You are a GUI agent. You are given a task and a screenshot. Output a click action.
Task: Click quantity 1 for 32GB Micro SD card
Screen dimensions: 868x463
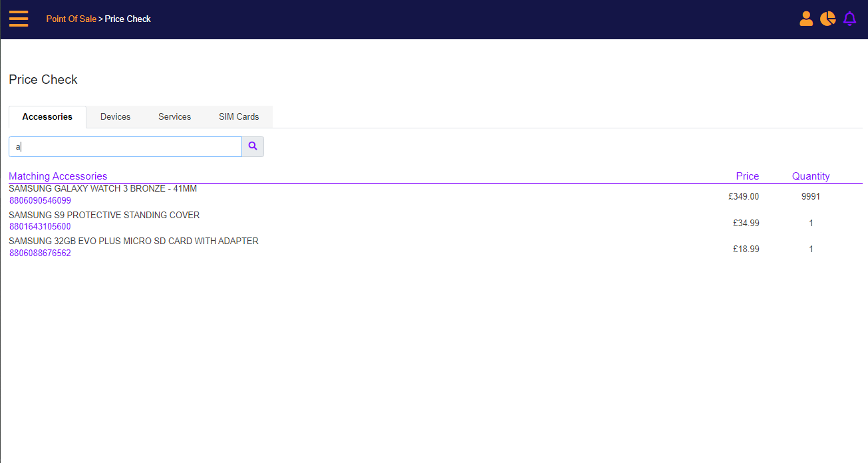811,249
